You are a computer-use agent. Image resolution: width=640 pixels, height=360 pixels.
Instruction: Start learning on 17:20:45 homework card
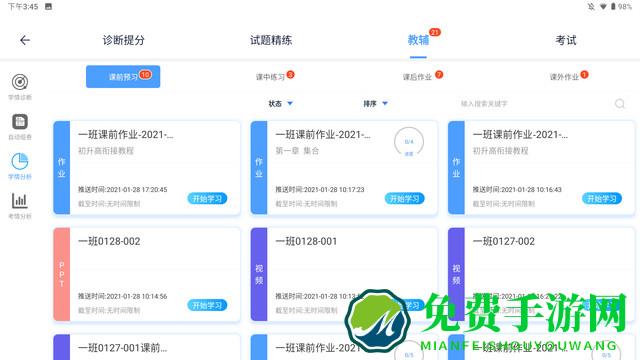coord(207,199)
